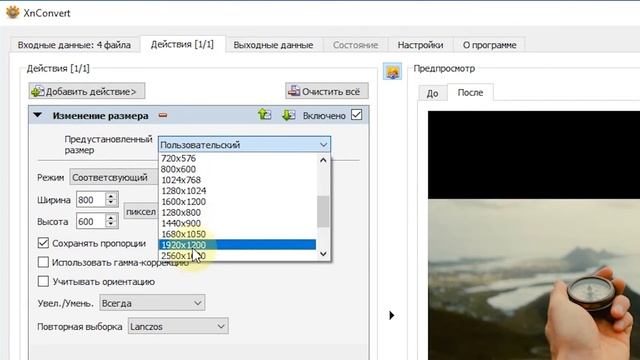Click the black arrow to collapse the preview
Screen dimensions: 640x360
tap(391, 315)
